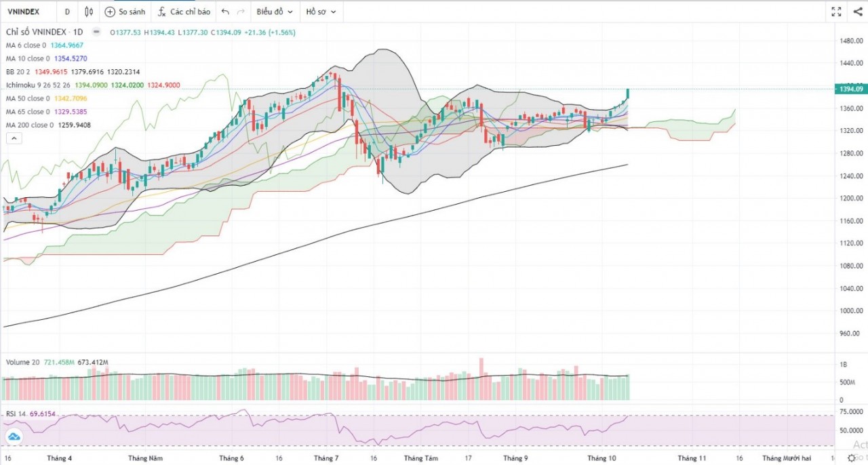Select the RSI 14 indicator label

[x=16, y=413]
